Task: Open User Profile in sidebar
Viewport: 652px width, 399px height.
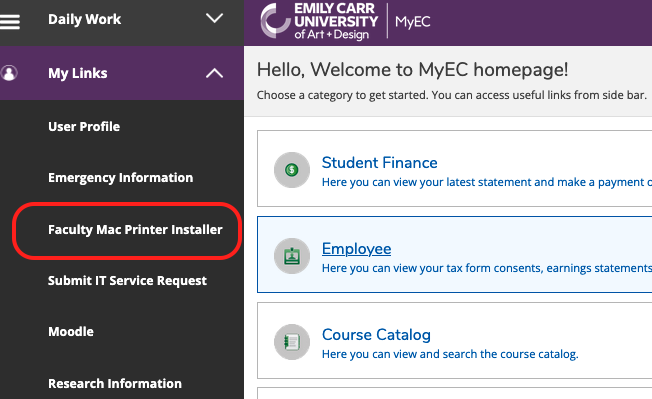Action: tap(84, 126)
